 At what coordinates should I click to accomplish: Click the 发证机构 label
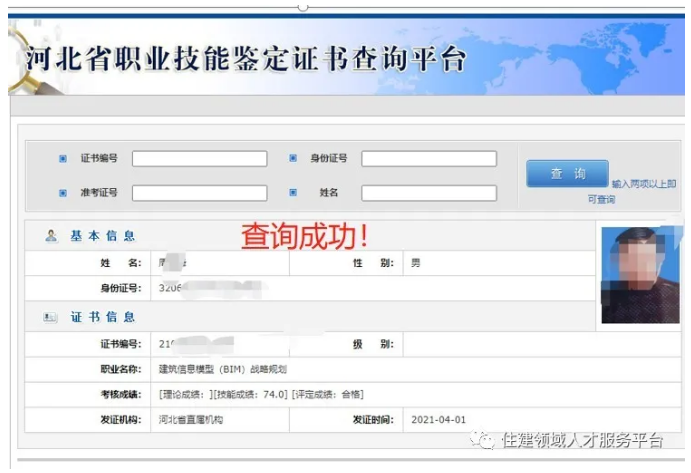click(x=121, y=420)
